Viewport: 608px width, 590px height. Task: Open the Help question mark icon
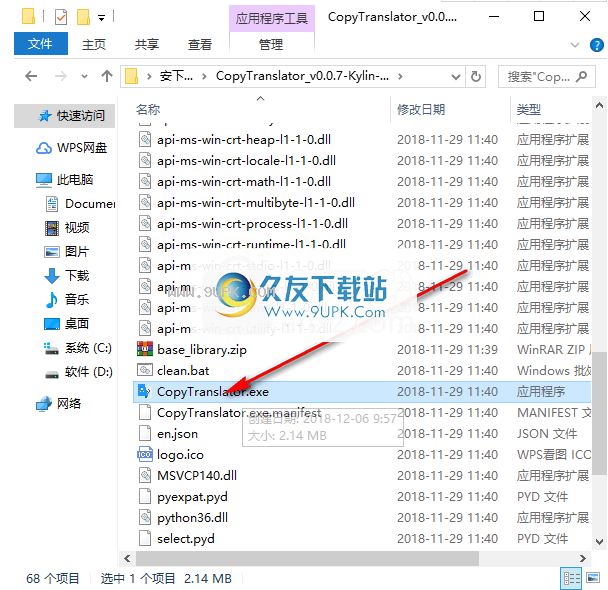click(x=596, y=45)
